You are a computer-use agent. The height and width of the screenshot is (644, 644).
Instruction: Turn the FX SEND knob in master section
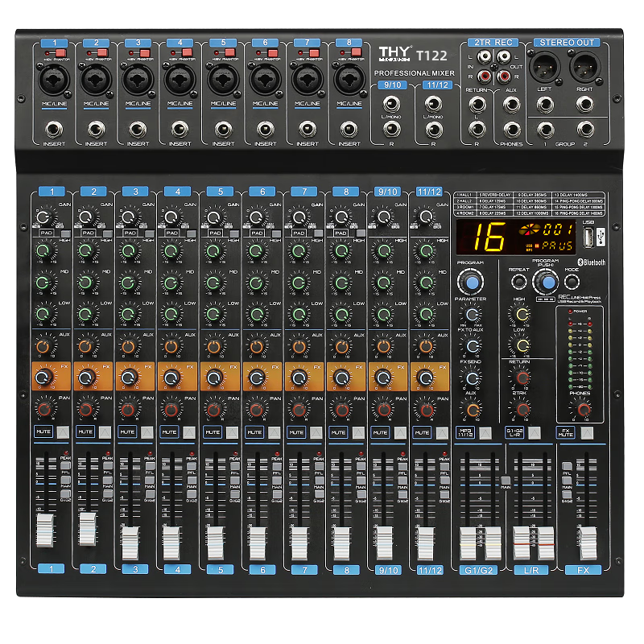pos(473,377)
